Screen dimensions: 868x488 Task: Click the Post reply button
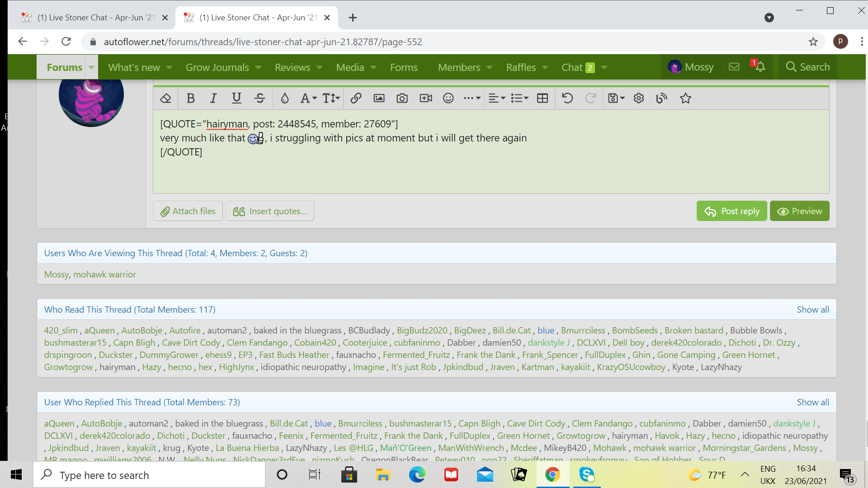tap(732, 211)
